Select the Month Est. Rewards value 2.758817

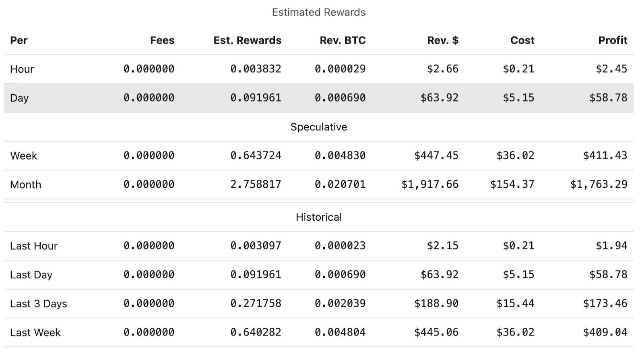point(256,184)
